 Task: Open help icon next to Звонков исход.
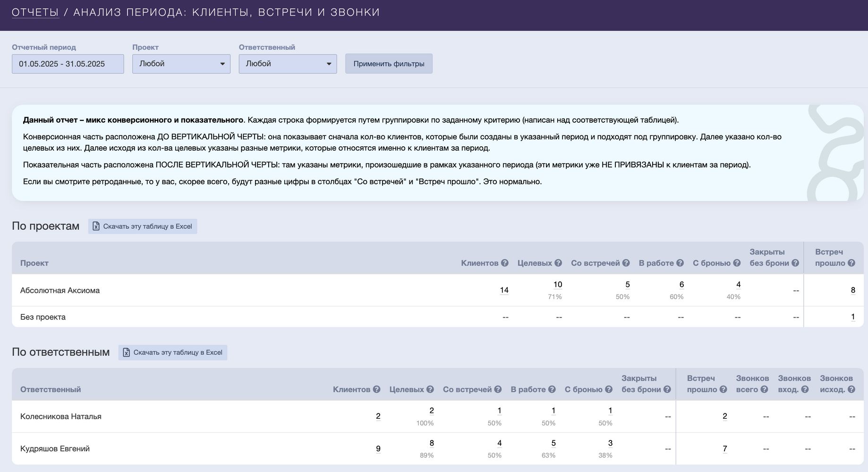[x=851, y=389]
